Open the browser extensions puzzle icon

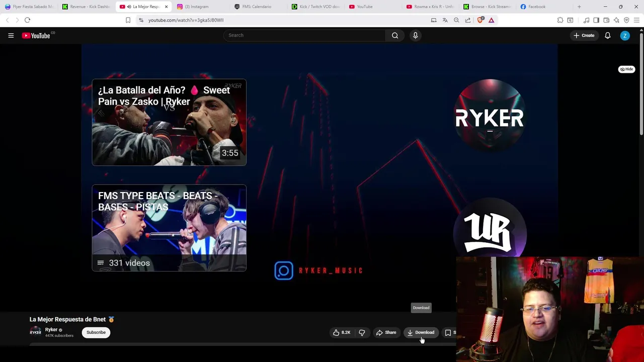pyautogui.click(x=560, y=20)
